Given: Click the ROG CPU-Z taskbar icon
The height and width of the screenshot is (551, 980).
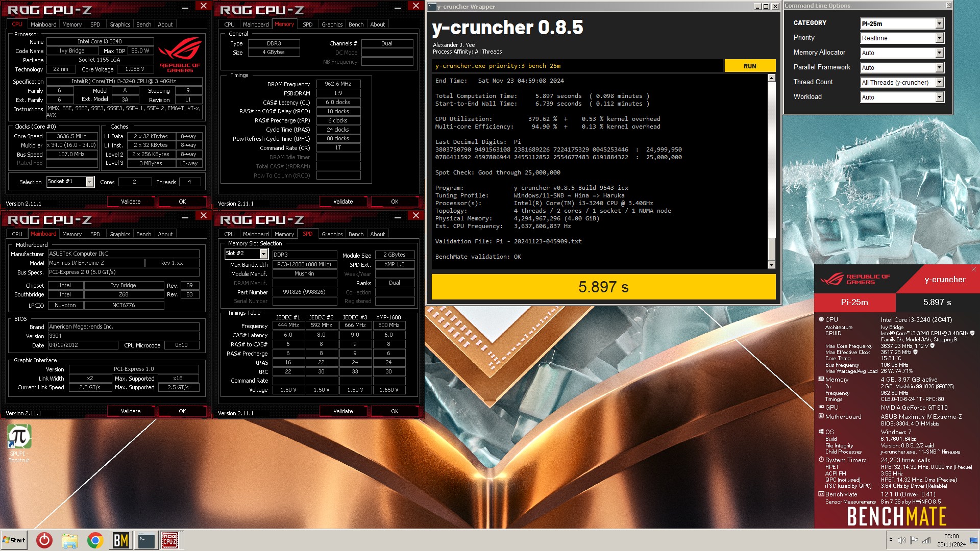Looking at the screenshot, I should point(170,540).
